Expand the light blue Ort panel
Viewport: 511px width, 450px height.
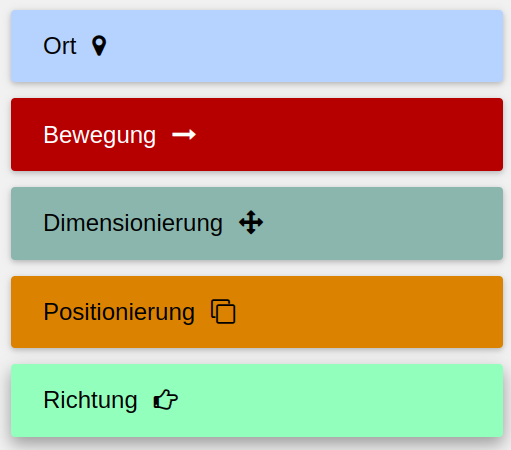(257, 46)
